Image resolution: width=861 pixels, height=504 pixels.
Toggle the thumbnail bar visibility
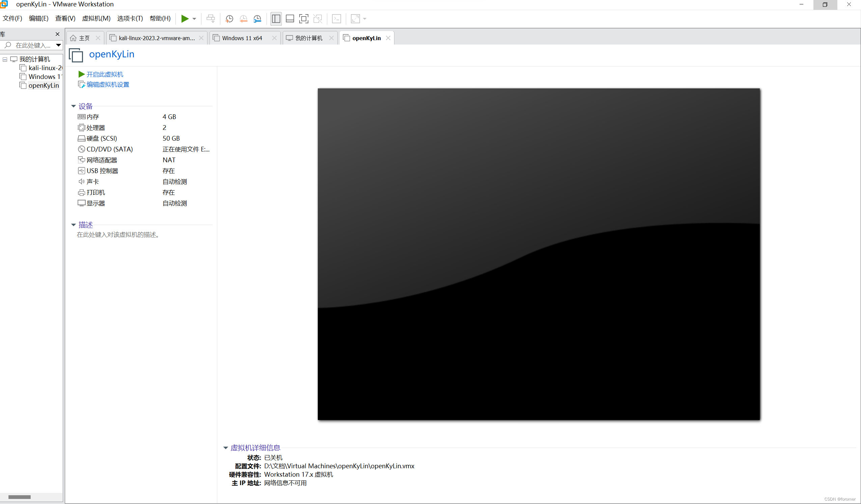[289, 19]
